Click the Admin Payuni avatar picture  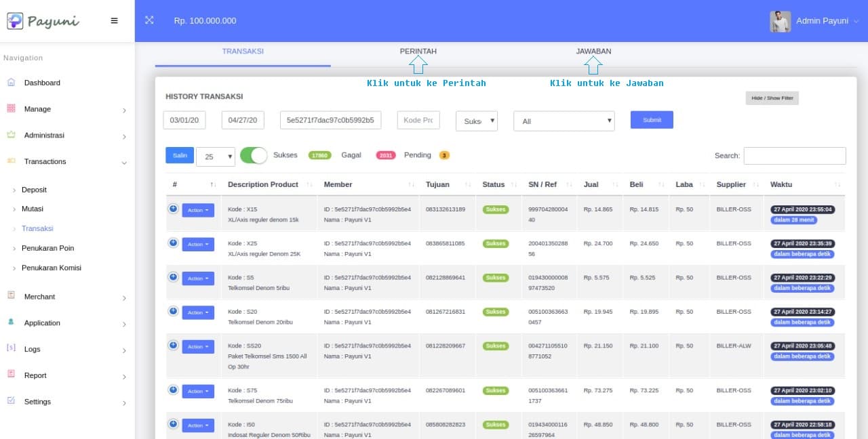[x=780, y=21]
